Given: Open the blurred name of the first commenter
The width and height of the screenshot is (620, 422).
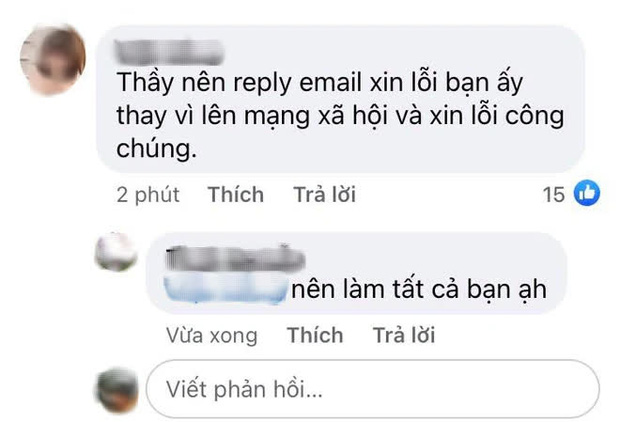Looking at the screenshot, I should tap(168, 52).
